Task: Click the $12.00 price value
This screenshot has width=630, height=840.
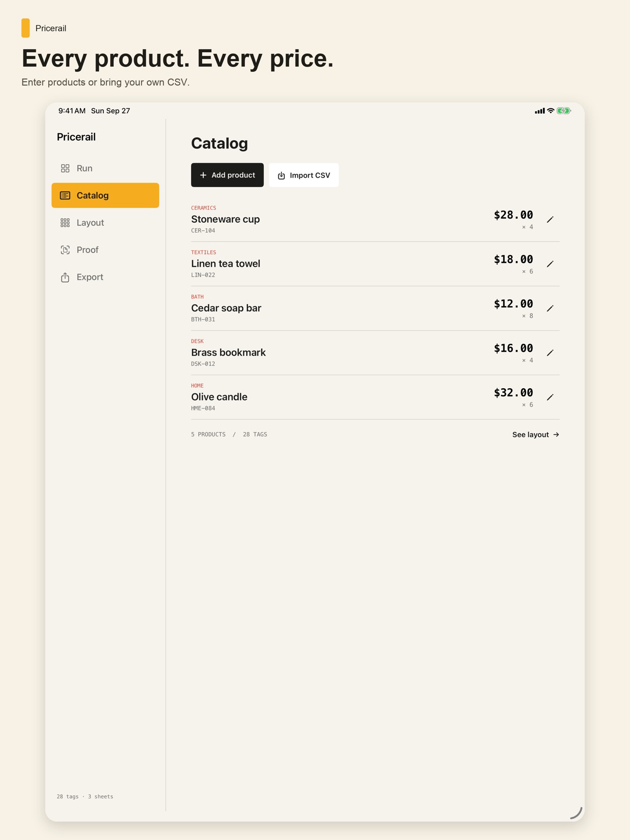Action: click(x=513, y=304)
